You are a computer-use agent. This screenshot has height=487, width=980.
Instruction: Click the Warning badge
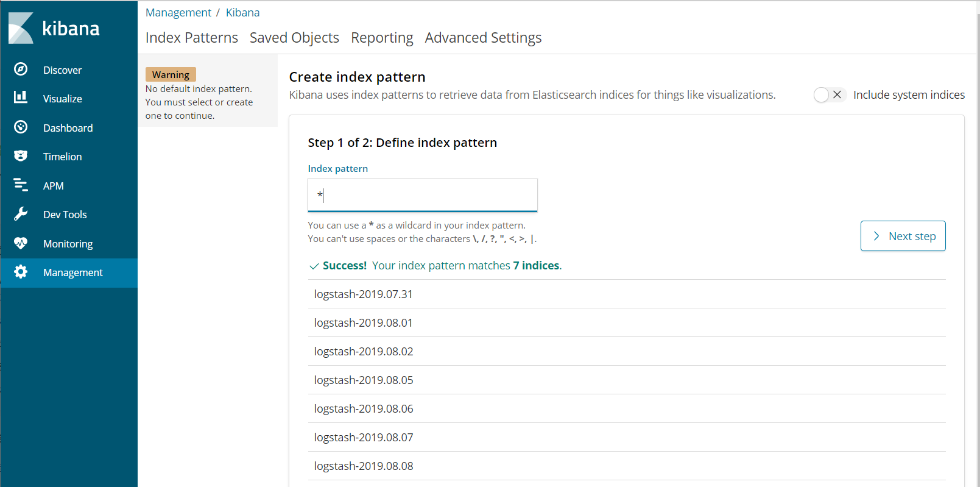(x=171, y=74)
